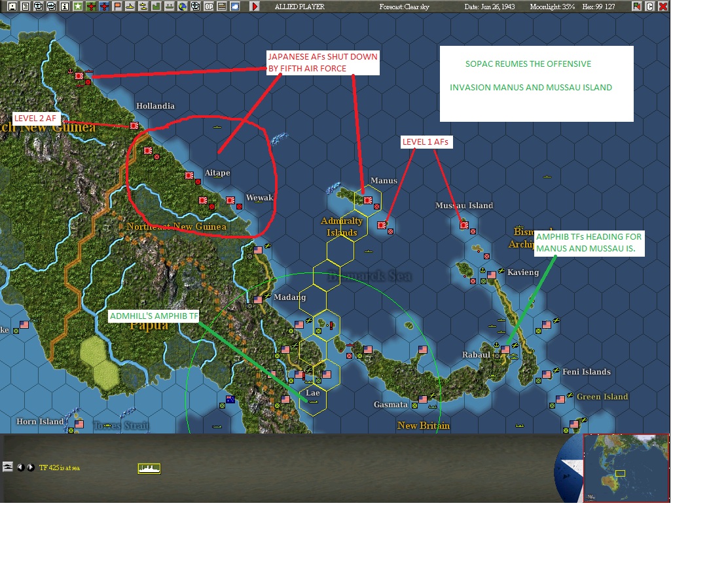709x588 pixels.
Task: Click the 'C' icon at top right
Action: (x=650, y=7)
